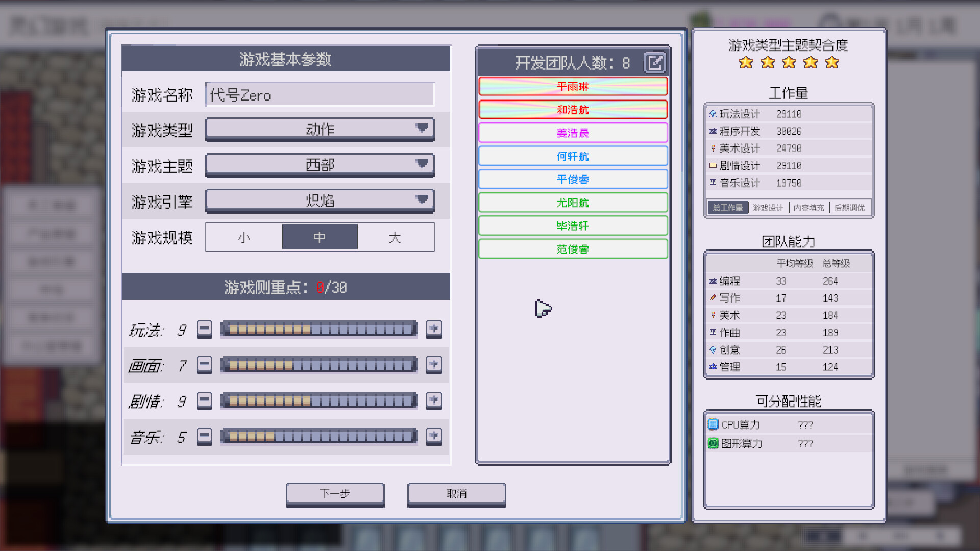Open the 游戏引擎 dropdown showing 炽焰
980x551 pixels.
pyautogui.click(x=320, y=200)
